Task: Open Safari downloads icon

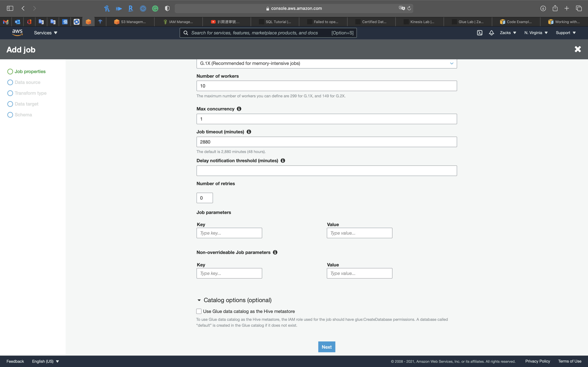Action: [x=543, y=9]
